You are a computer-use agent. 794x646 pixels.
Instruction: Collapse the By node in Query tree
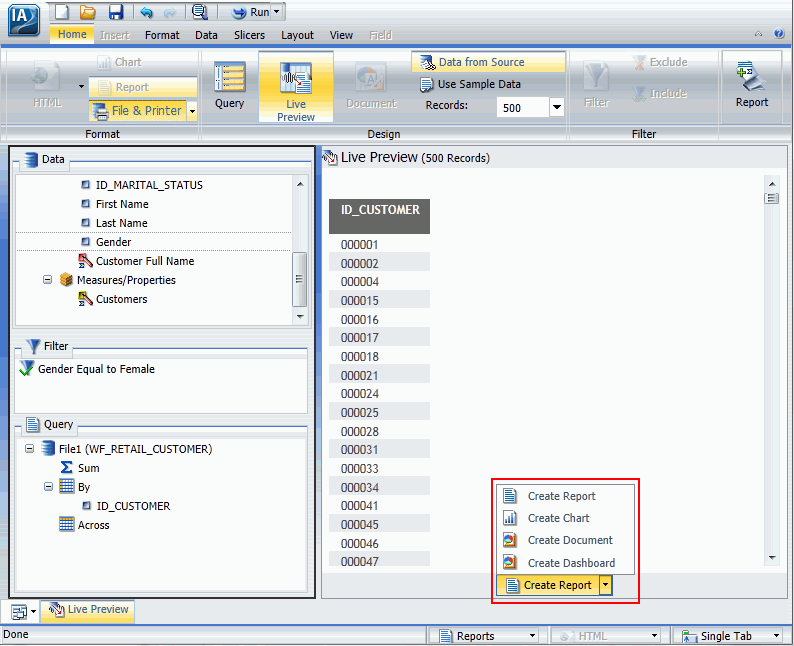48,487
